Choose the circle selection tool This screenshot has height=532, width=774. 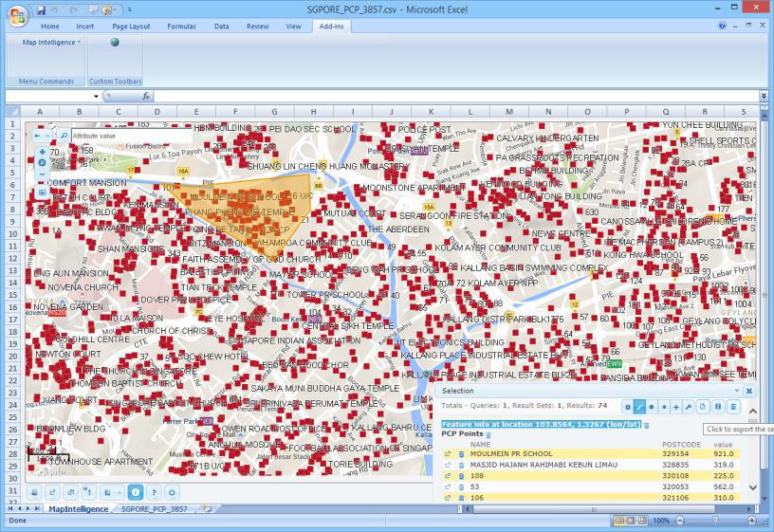point(652,407)
